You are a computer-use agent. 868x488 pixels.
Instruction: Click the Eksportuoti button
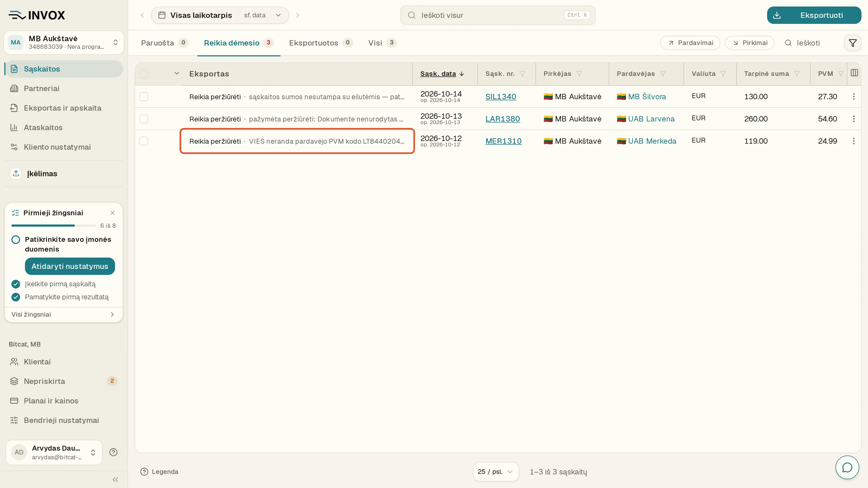click(814, 15)
